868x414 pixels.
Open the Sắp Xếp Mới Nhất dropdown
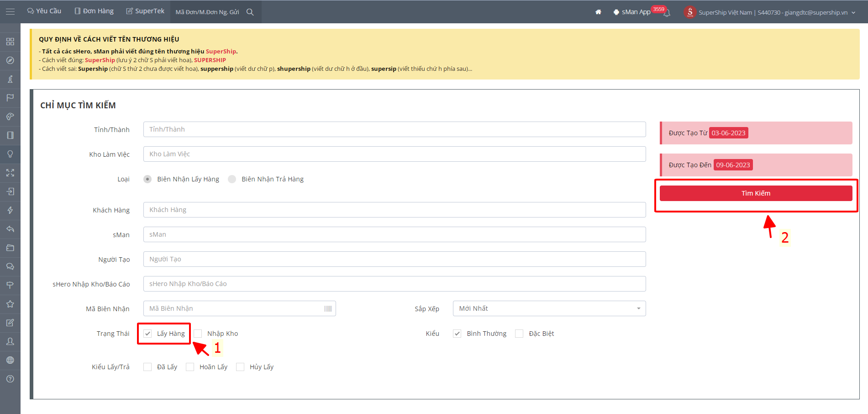pyautogui.click(x=549, y=308)
